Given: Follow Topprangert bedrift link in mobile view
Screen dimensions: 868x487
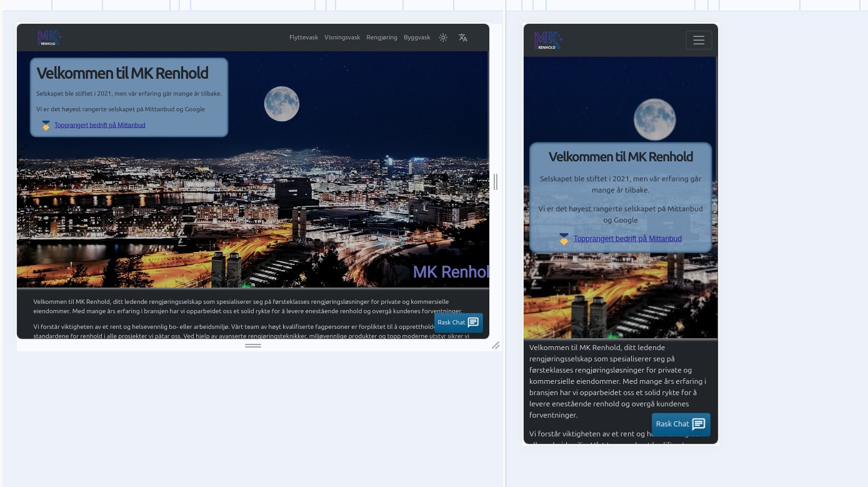Looking at the screenshot, I should point(627,239).
